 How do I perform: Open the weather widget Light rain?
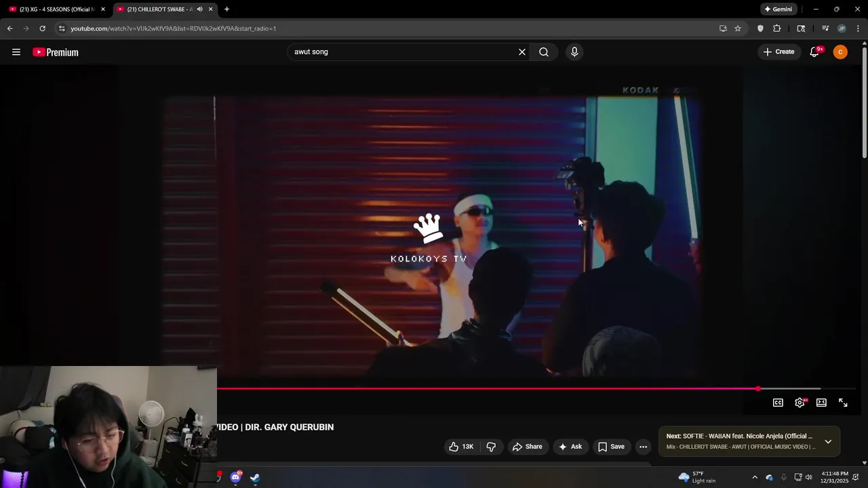tap(698, 477)
